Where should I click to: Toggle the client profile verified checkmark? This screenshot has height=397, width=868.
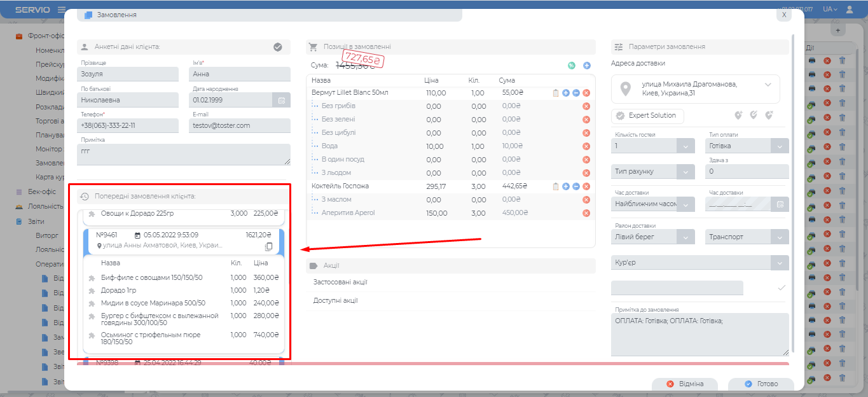coord(278,46)
